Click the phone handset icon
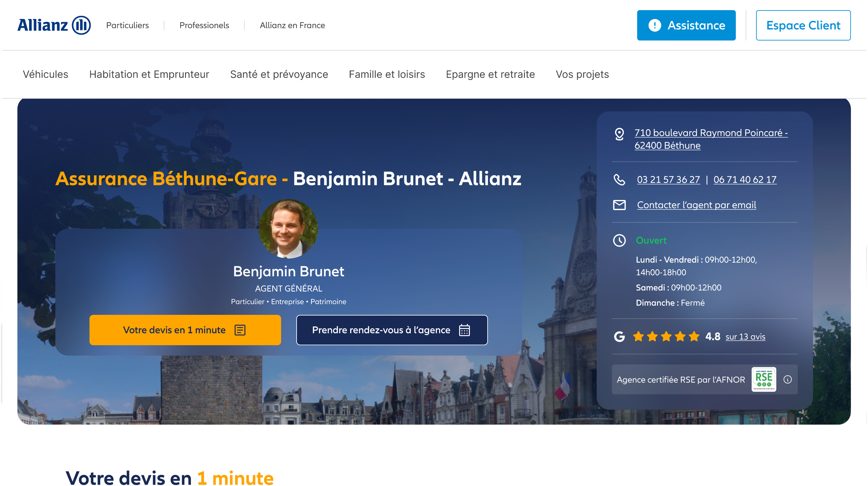The height and width of the screenshot is (486, 868). [619, 179]
